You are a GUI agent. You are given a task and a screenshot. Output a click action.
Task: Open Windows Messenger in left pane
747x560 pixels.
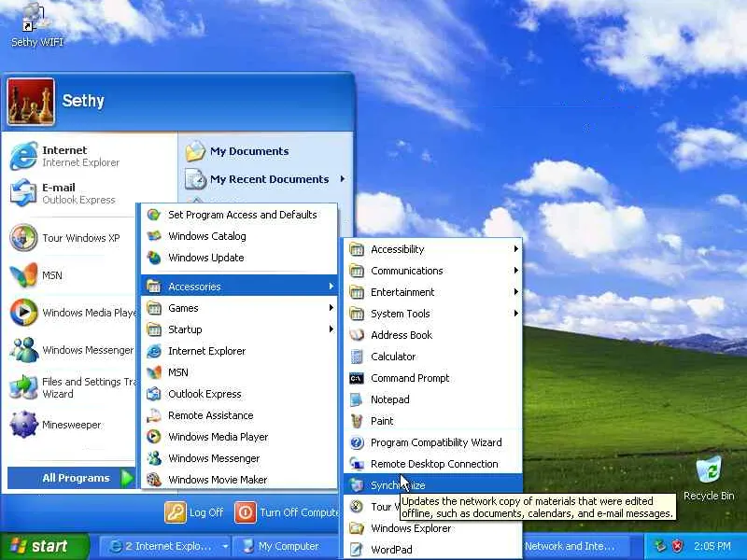72,349
